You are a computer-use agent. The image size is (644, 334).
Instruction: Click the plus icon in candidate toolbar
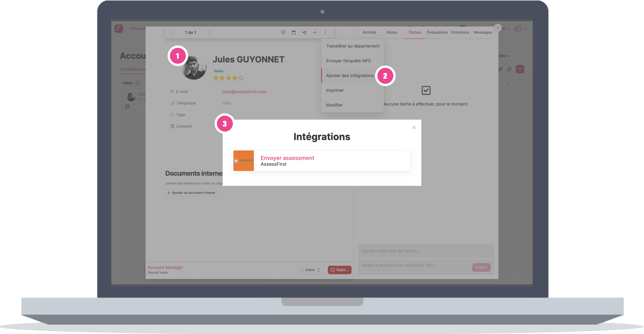pos(315,32)
